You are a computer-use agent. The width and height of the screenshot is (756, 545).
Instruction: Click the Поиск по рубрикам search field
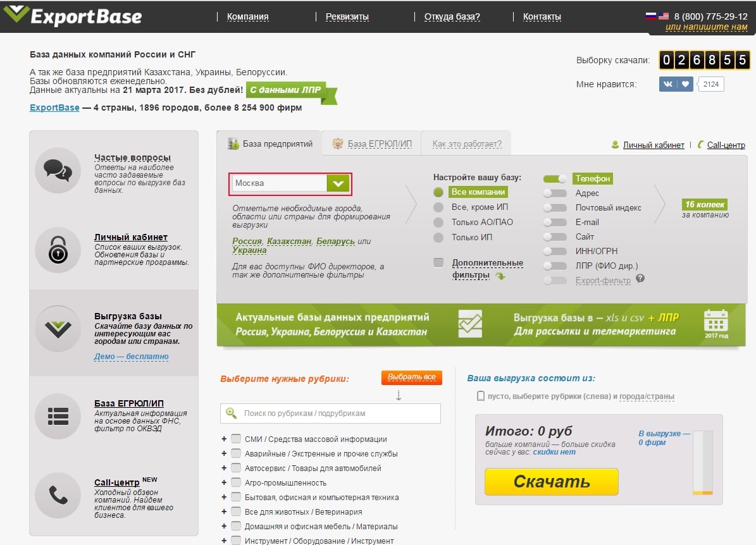tap(330, 413)
